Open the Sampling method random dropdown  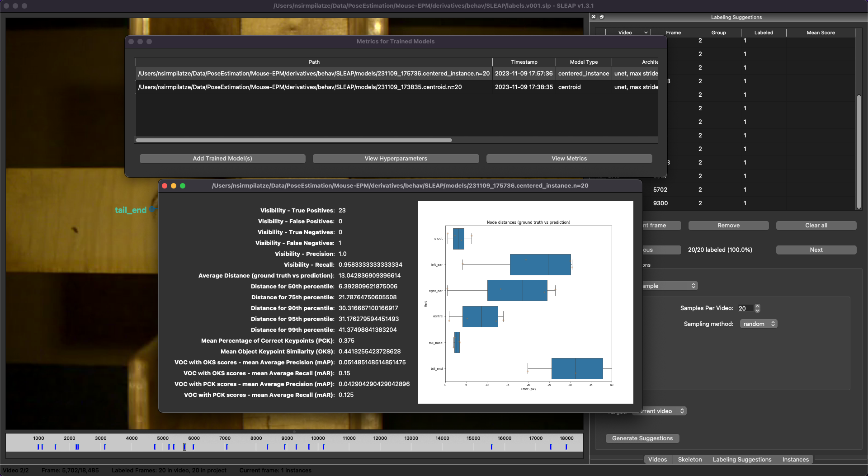pos(759,324)
